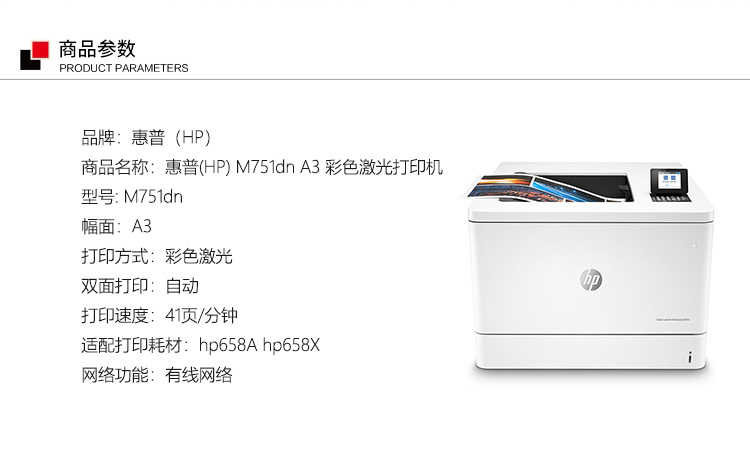Click the 网络功能：有线网络 line
Image resolution: width=750 pixels, height=449 pixels.
[x=157, y=375]
